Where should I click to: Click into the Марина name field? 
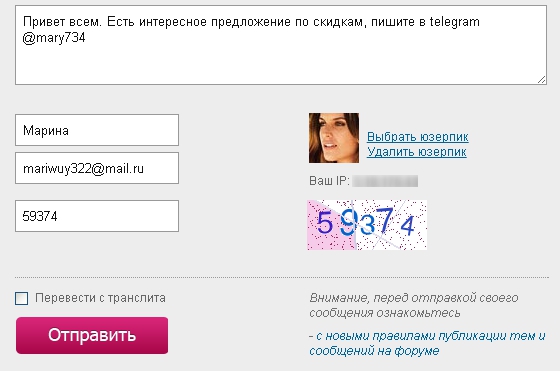[97, 130]
